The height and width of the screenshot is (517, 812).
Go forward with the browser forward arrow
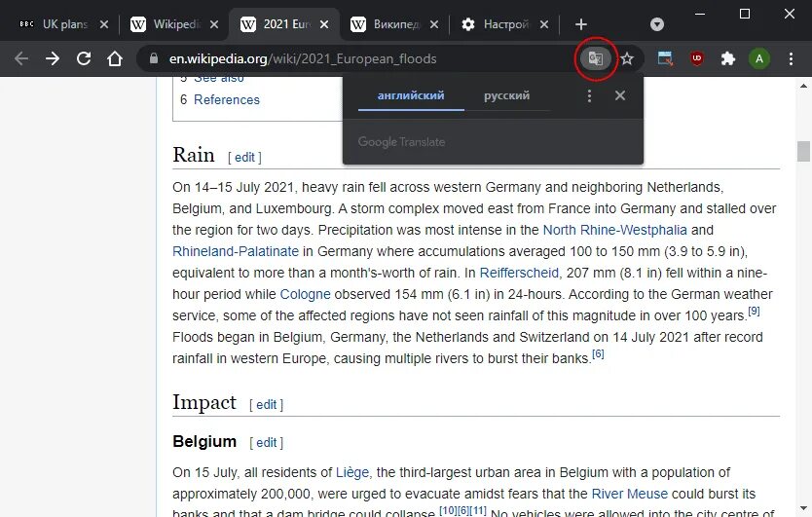coord(53,58)
